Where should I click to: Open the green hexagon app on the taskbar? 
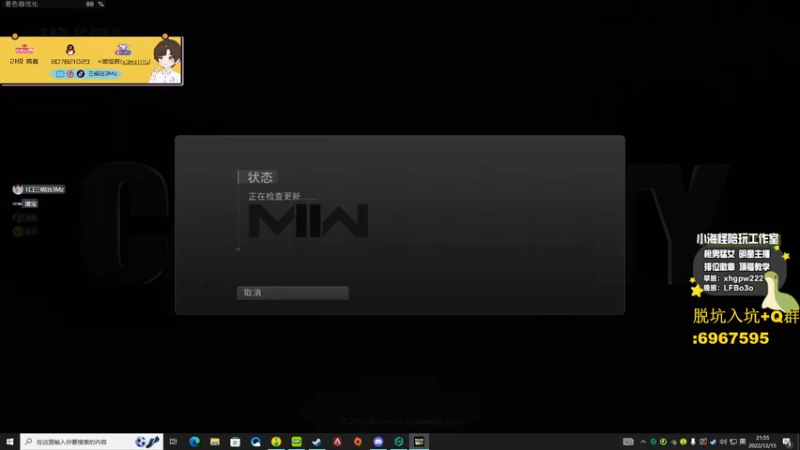[398, 441]
